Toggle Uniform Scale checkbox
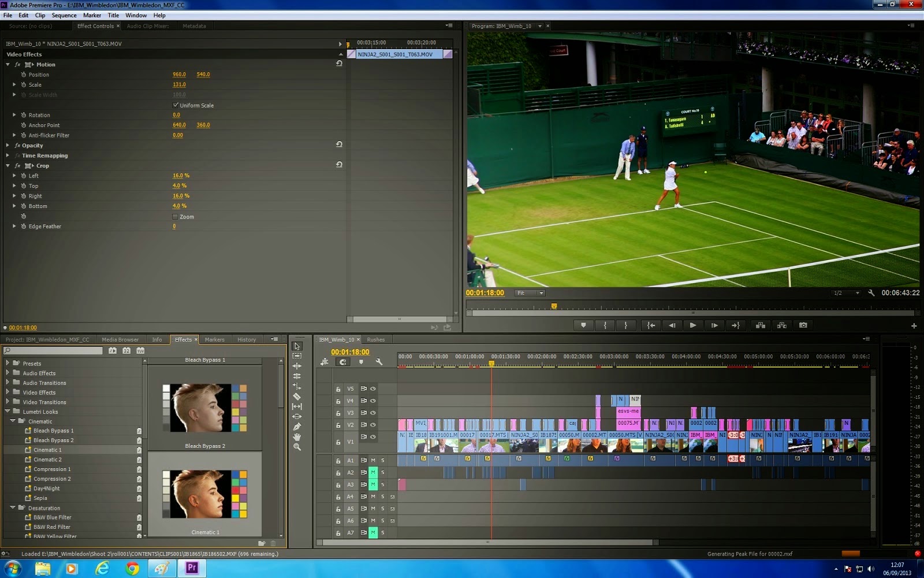This screenshot has height=578, width=924. pyautogui.click(x=176, y=105)
